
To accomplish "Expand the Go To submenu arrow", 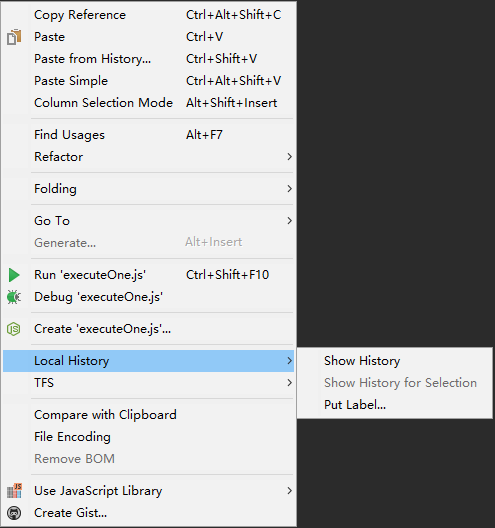I will (x=289, y=221).
